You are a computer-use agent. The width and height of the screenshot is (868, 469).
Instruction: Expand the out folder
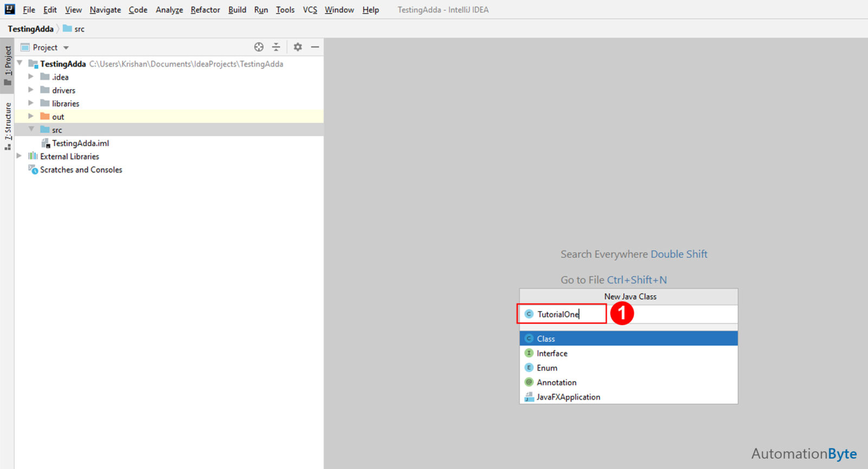tap(31, 116)
